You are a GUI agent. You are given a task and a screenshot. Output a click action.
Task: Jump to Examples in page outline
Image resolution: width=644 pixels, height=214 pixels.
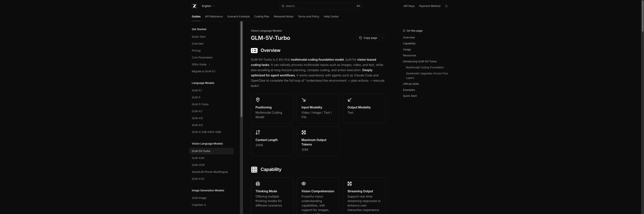pyautogui.click(x=409, y=90)
